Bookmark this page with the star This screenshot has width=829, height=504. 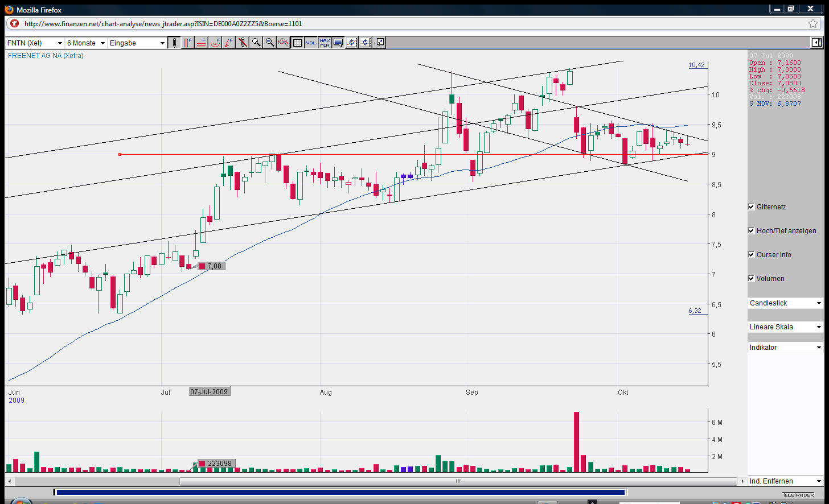click(x=813, y=23)
